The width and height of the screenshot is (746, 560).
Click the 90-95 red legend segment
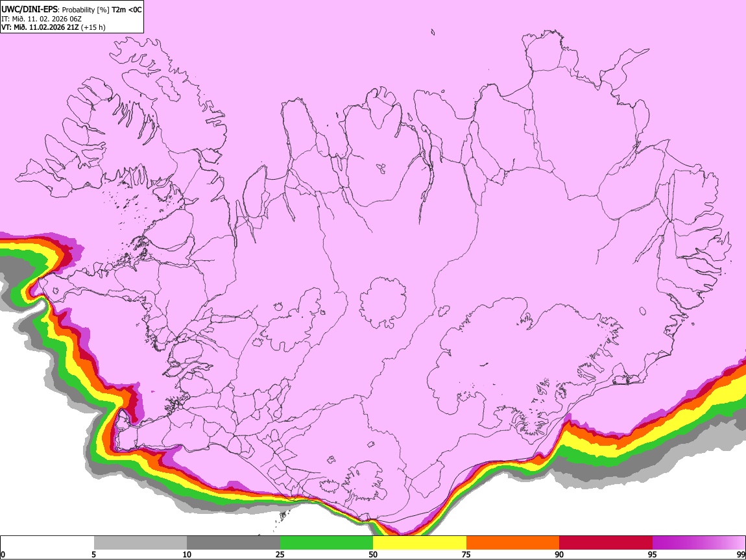click(606, 543)
